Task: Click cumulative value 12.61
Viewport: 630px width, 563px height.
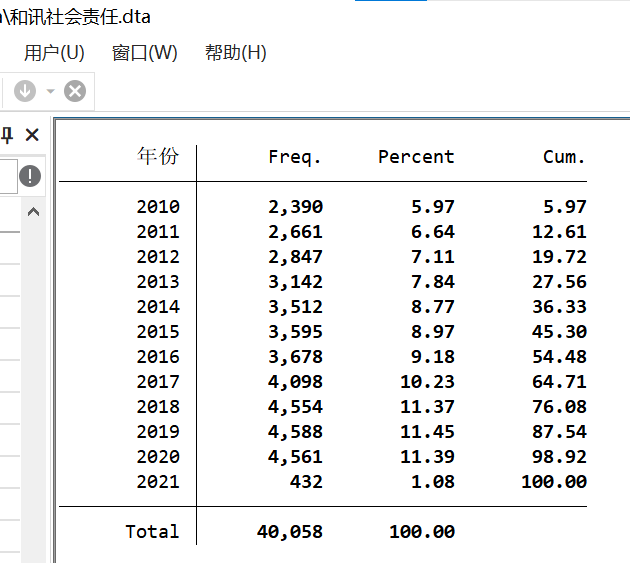Action: (560, 232)
